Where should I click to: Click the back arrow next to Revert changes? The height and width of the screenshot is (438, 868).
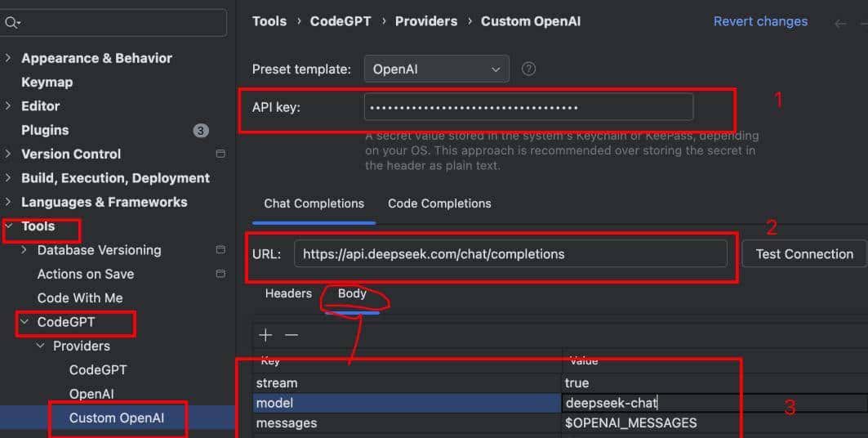(840, 23)
